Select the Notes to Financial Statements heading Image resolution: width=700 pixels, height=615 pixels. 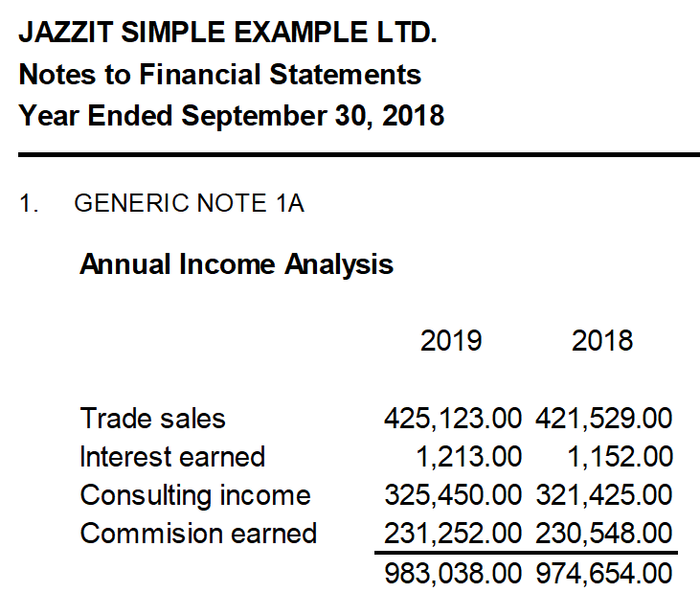pos(219,74)
